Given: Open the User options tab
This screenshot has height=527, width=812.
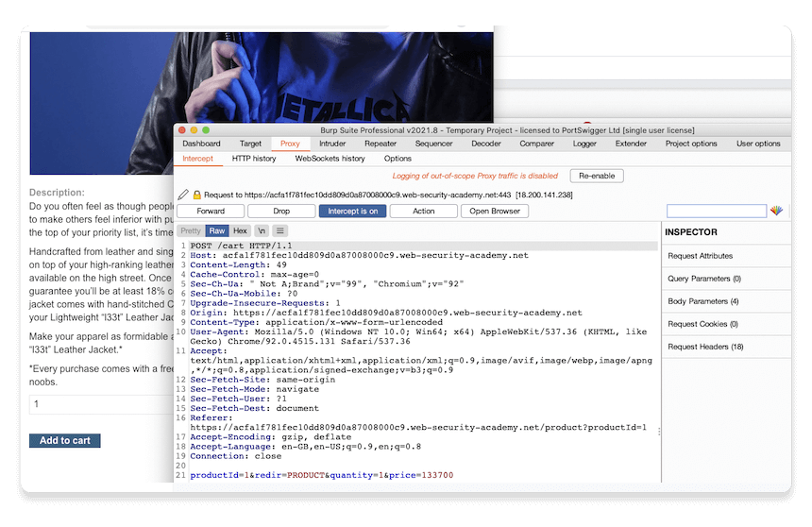Looking at the screenshot, I should 759,144.
